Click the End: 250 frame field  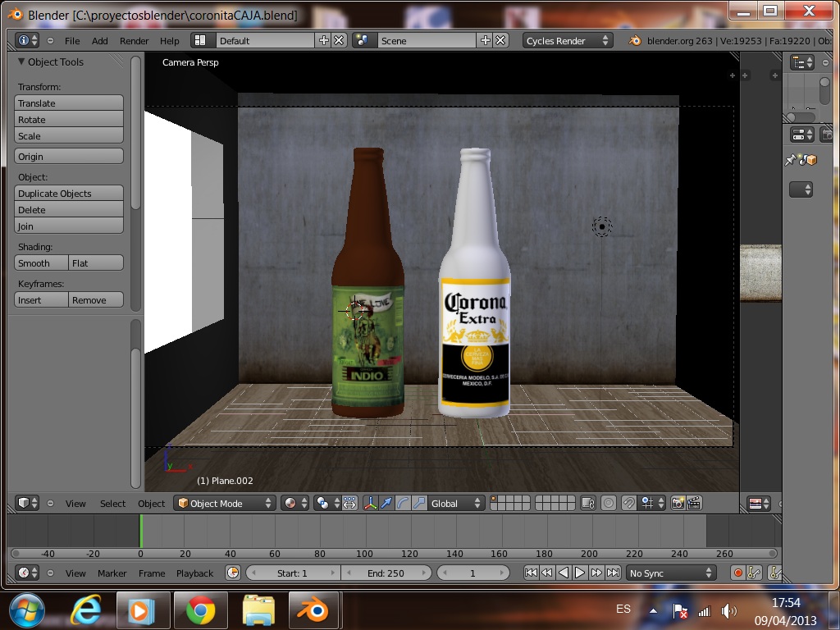click(x=386, y=573)
